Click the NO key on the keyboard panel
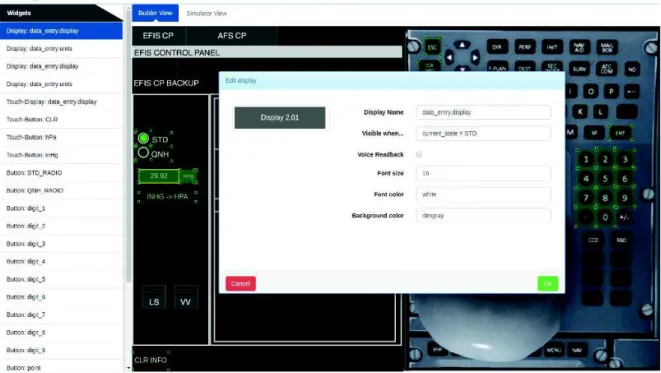The width and height of the screenshot is (661, 373). tap(632, 69)
